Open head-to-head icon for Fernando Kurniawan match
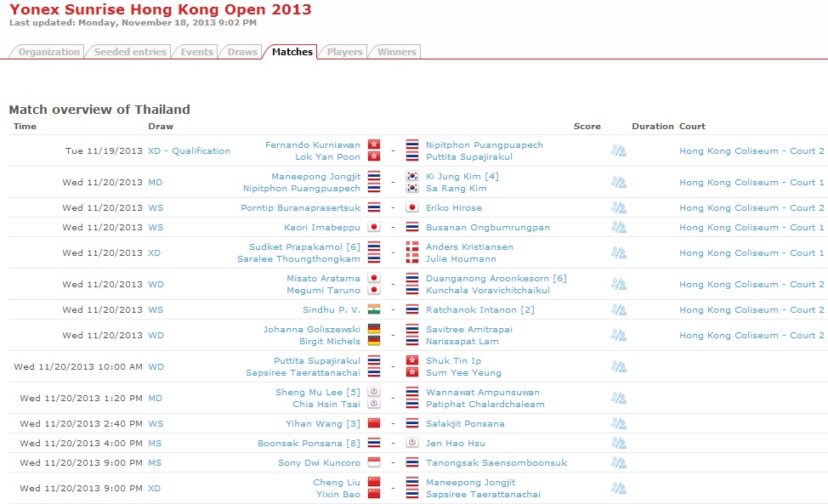Viewport: 828px width, 504px height. [x=618, y=151]
